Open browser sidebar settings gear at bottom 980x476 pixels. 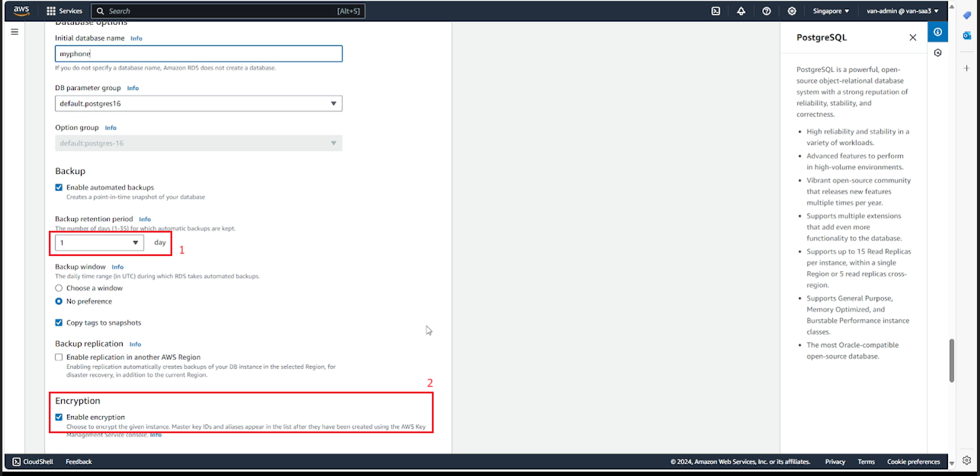967,460
